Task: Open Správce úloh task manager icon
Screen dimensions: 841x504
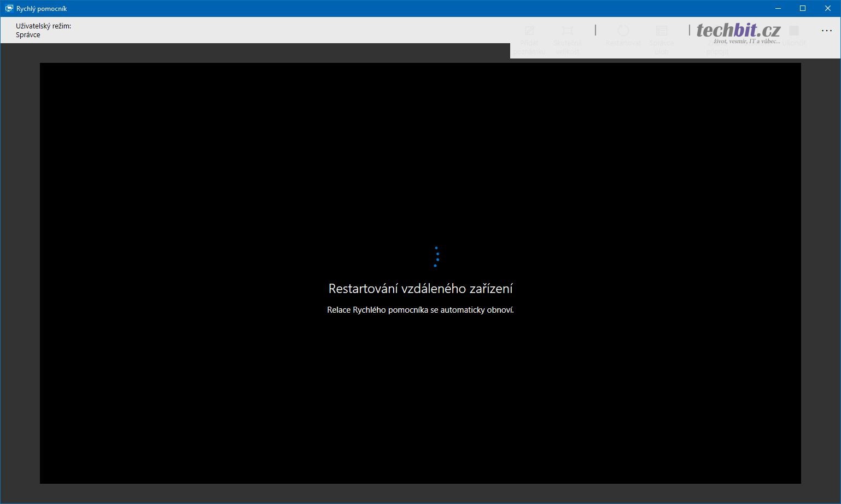Action: (662, 31)
